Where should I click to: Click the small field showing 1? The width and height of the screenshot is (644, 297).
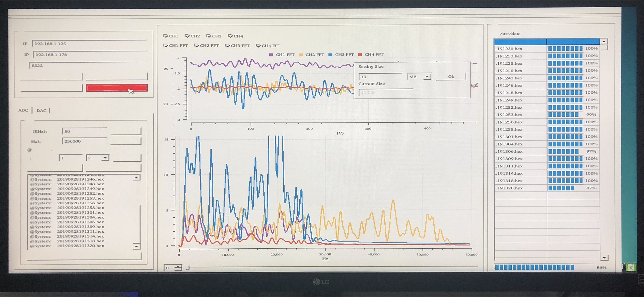71,158
